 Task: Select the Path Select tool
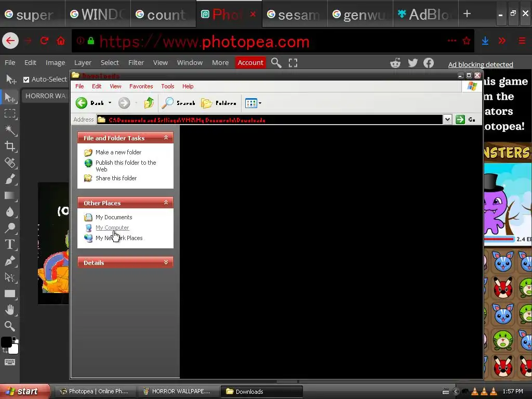point(10,277)
